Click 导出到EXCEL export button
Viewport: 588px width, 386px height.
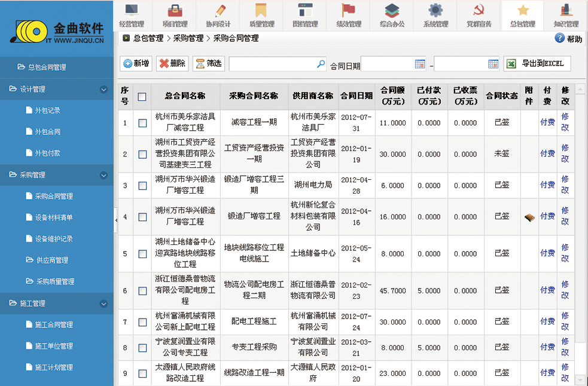[537, 63]
